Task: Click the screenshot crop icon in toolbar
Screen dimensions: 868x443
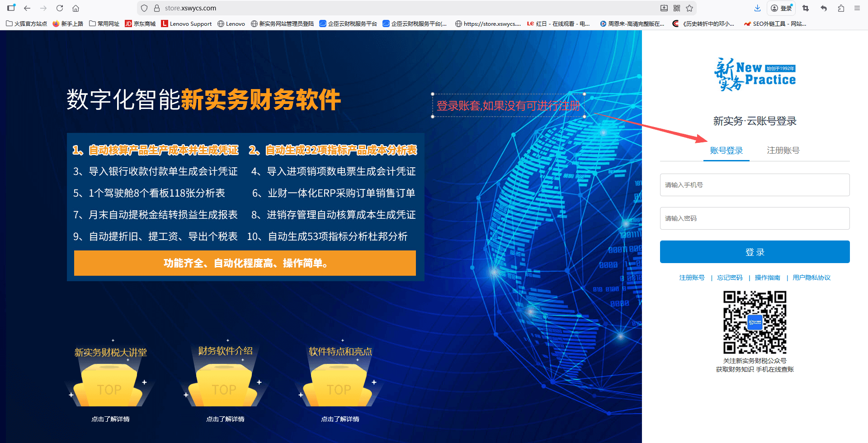Action: click(x=806, y=8)
